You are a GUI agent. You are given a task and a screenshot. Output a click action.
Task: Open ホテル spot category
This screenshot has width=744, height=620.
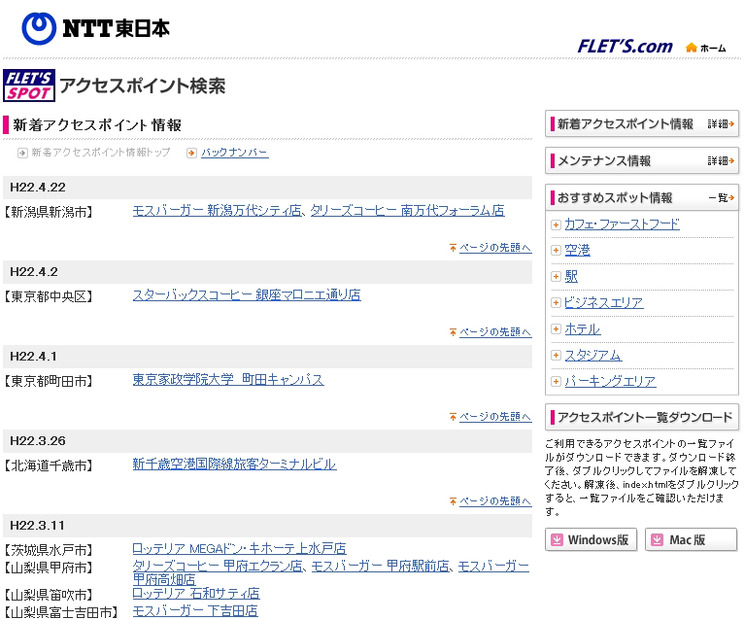[583, 329]
